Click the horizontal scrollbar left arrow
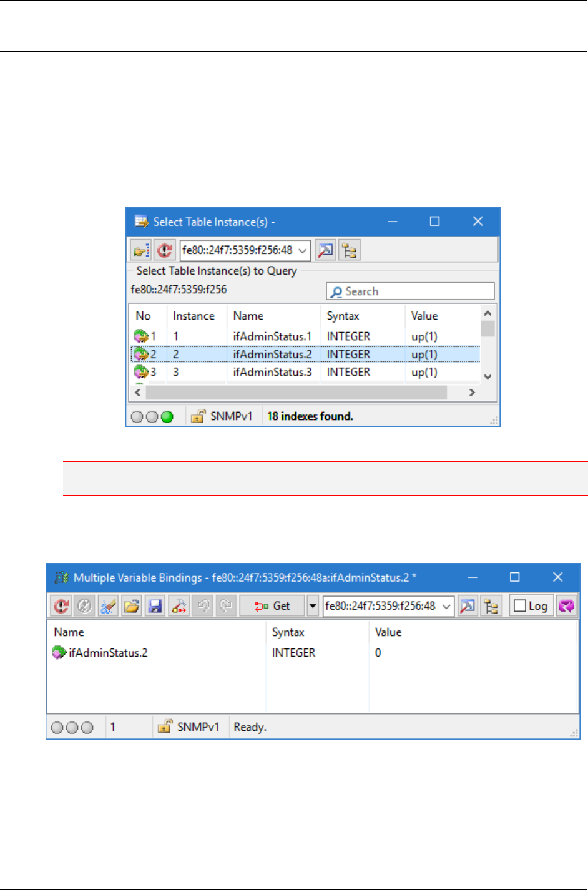The image size is (588, 890). click(138, 393)
